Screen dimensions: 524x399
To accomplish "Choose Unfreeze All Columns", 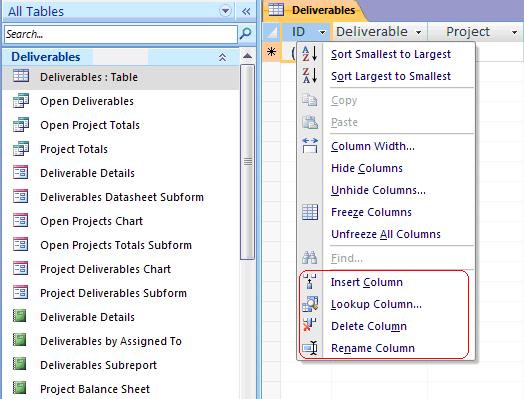I will click(x=386, y=234).
